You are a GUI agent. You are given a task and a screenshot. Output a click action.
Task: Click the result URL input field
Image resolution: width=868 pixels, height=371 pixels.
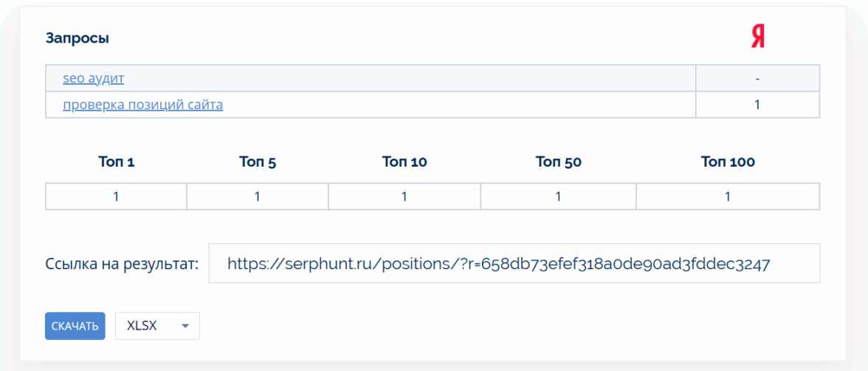[514, 263]
